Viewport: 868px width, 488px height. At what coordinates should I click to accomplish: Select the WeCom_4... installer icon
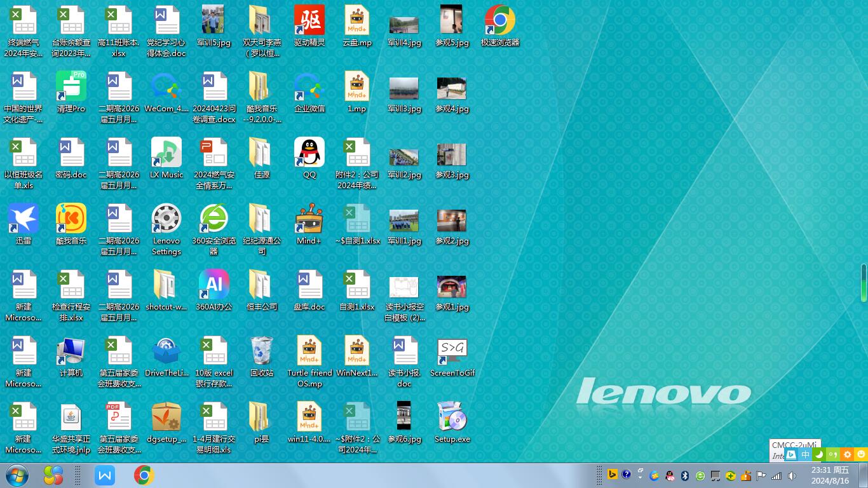coord(166,86)
